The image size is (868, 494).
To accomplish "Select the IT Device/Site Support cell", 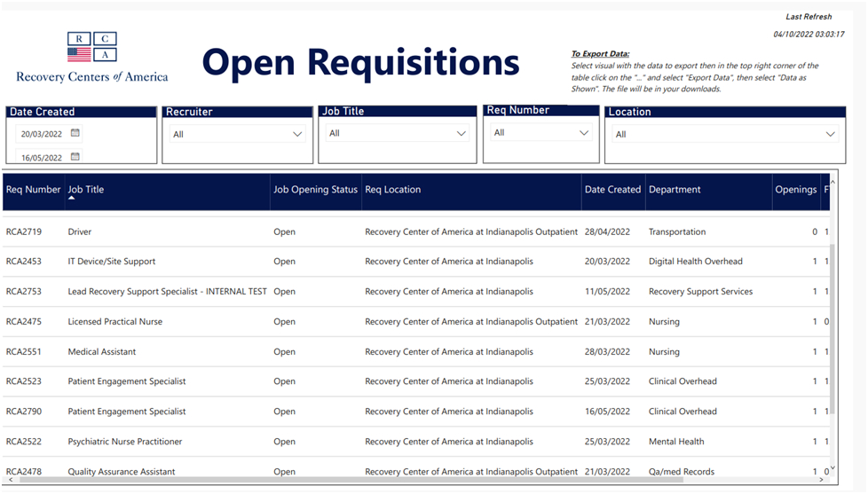I will [x=112, y=262].
